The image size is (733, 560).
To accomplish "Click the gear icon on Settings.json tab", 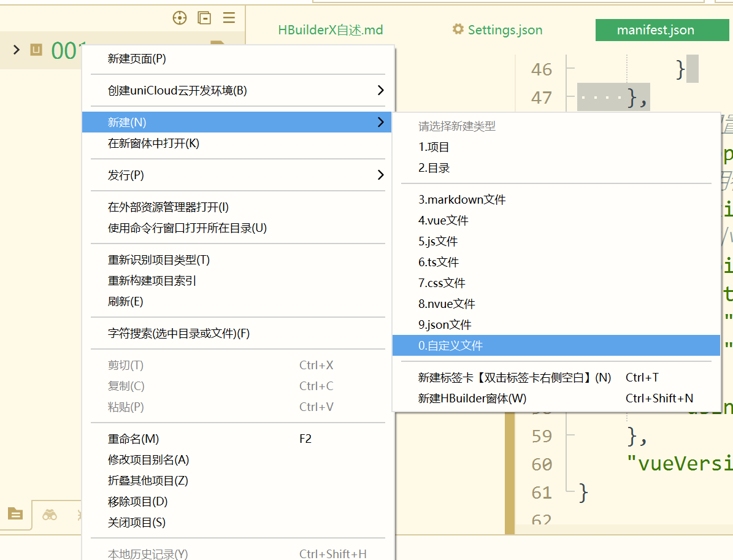I will [458, 29].
